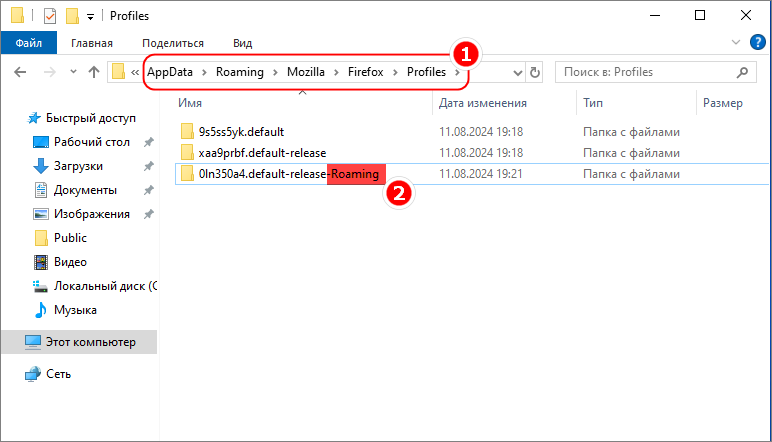Click pin icon next to Загрузки
772x442 pixels.
[x=148, y=166]
